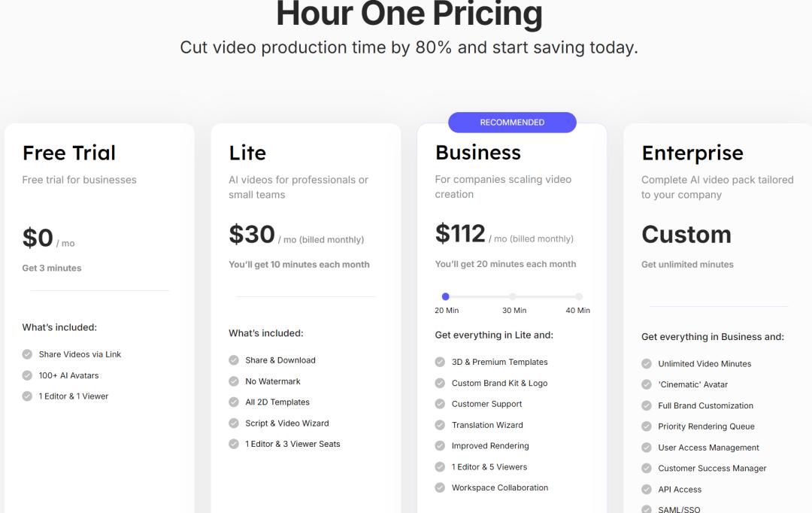Click the Hour One Pricing heading
This screenshot has width=812, height=513.
409,13
